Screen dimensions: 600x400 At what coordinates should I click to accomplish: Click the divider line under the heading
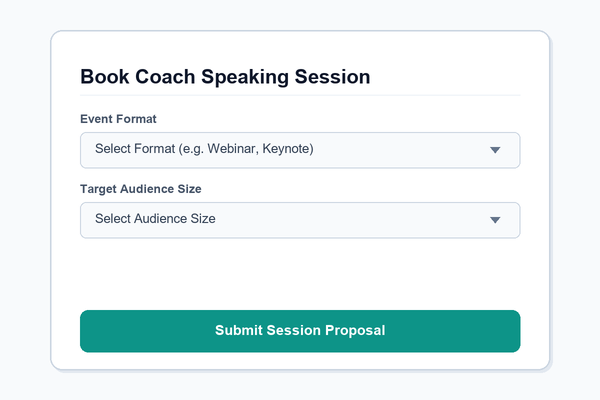(x=300, y=95)
